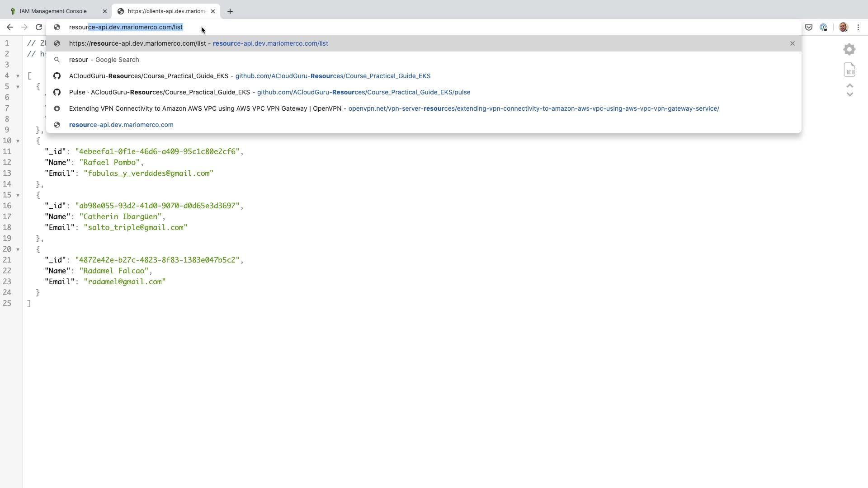Viewport: 868px width, 488px height.
Task: Collapse the object starting on line 20
Action: click(x=18, y=249)
